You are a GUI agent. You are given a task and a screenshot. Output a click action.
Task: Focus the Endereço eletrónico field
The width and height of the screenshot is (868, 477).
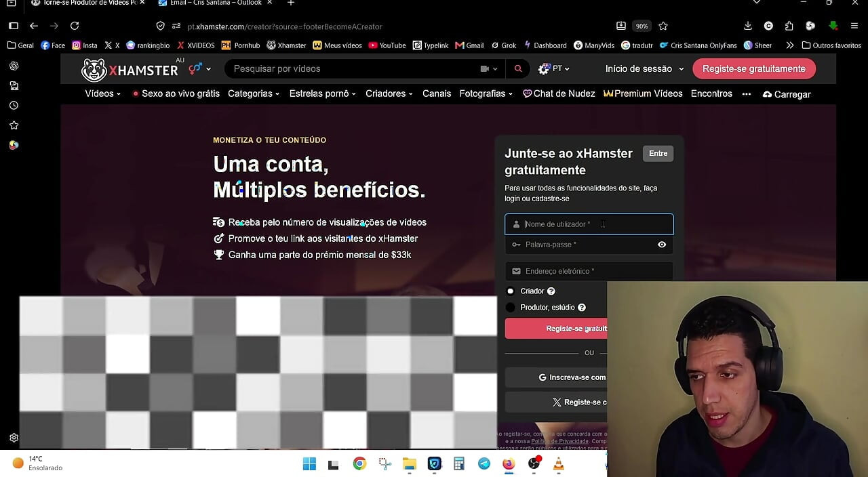coord(589,271)
